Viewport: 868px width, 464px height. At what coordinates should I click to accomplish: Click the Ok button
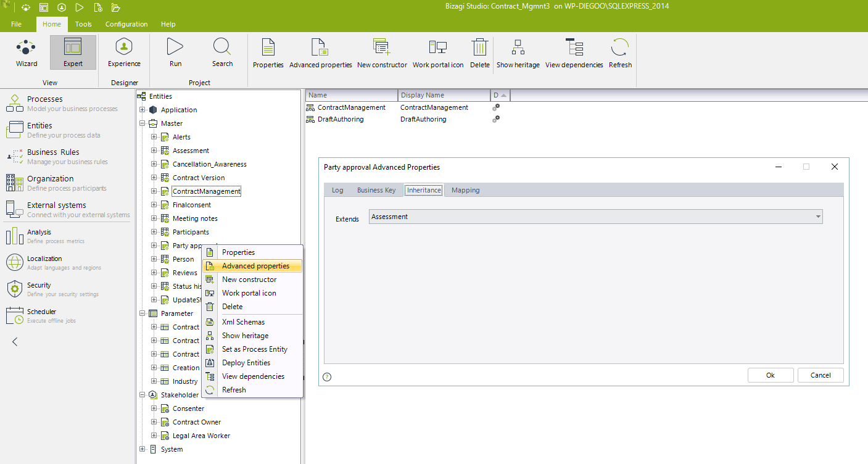coord(771,375)
